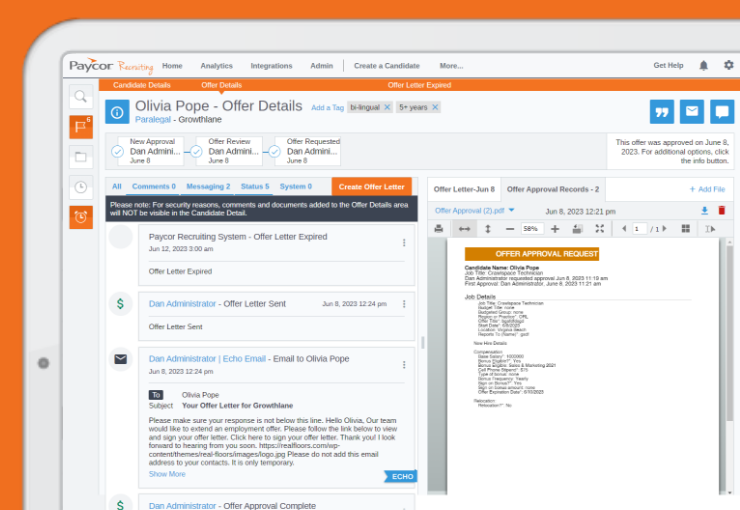740x510 pixels.
Task: Open the orange alarm clock sidebar icon
Action: [x=81, y=217]
